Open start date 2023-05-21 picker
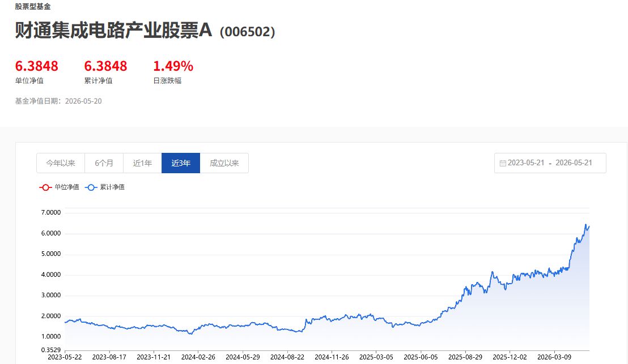Screen dimensions: 628x364 526,163
